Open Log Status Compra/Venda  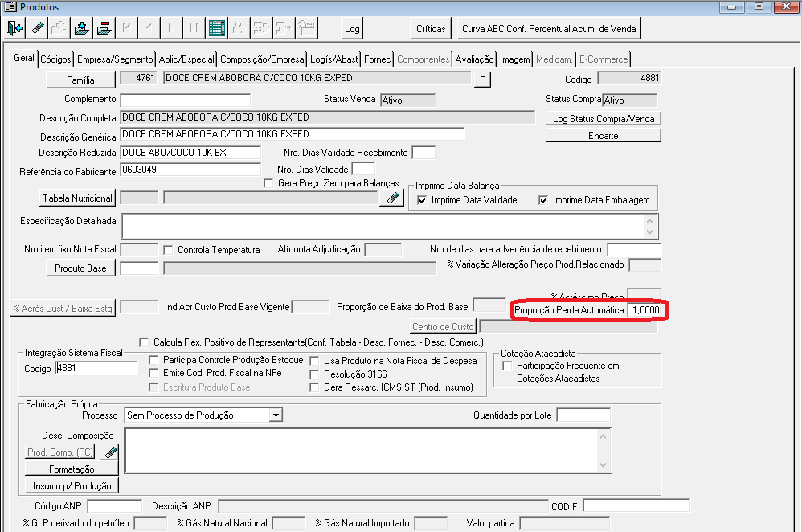(x=603, y=119)
